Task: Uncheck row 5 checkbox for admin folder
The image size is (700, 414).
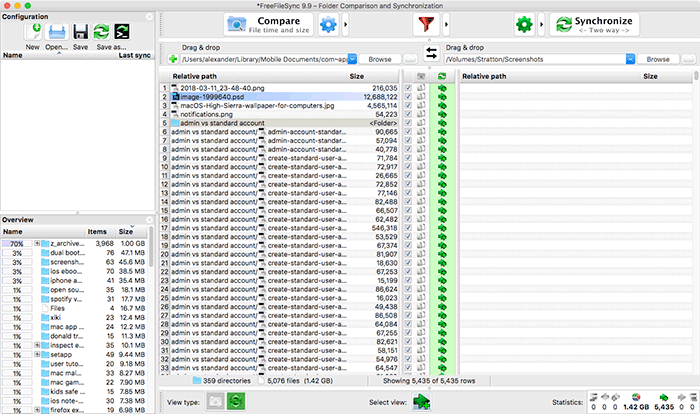Action: click(408, 123)
